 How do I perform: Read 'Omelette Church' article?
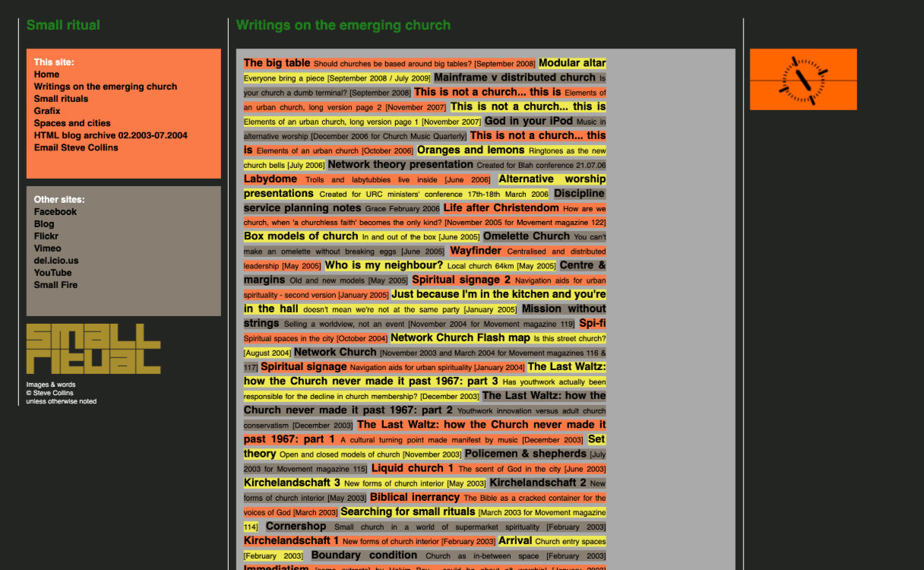526,236
